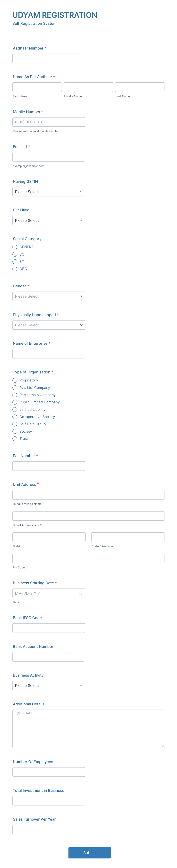Expand the ITR Filled selection
Image resolution: width=177 pixels, height=868 pixels.
pyautogui.click(x=49, y=220)
